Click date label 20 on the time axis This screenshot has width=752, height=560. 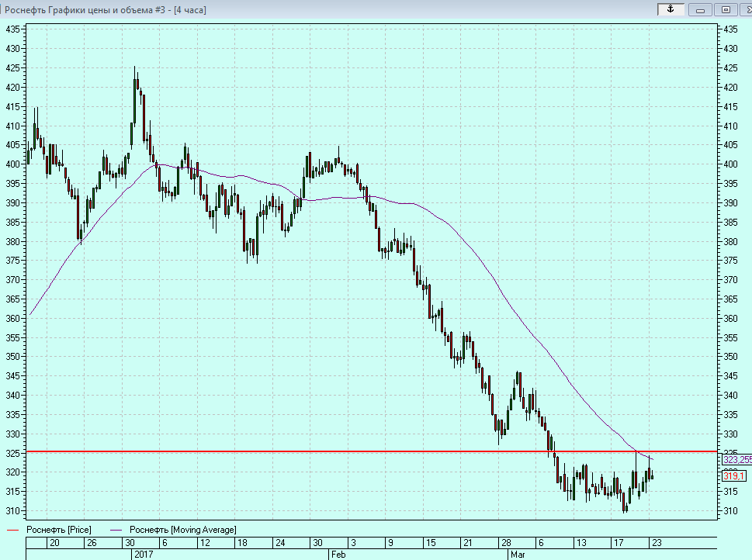(x=54, y=543)
